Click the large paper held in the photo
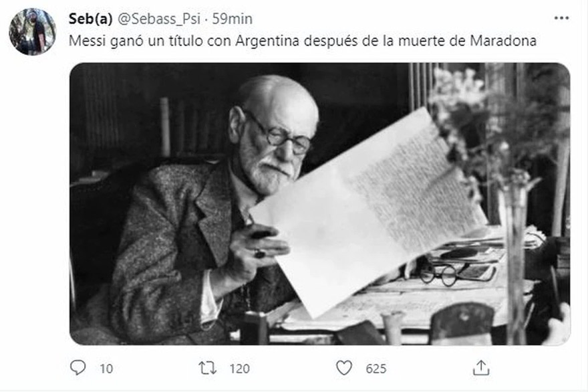Image resolution: width=588 pixels, height=392 pixels. pos(370,212)
